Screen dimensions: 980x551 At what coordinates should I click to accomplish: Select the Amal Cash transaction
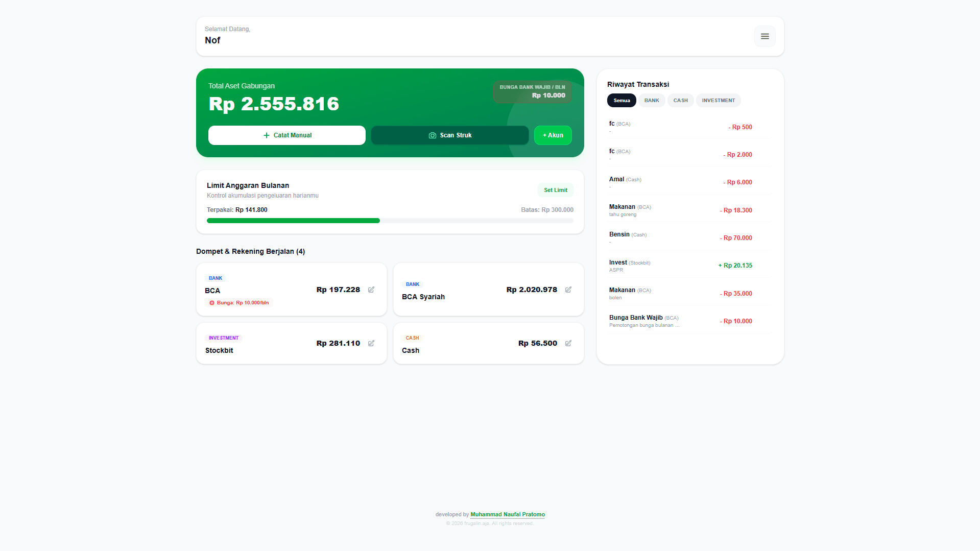point(690,182)
